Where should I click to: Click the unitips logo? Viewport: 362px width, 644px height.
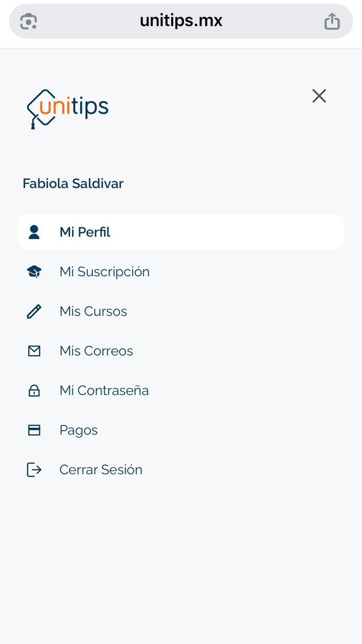click(68, 108)
